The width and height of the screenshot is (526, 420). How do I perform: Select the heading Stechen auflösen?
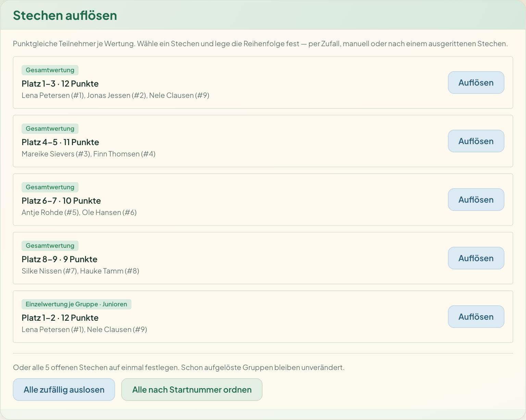pos(65,15)
